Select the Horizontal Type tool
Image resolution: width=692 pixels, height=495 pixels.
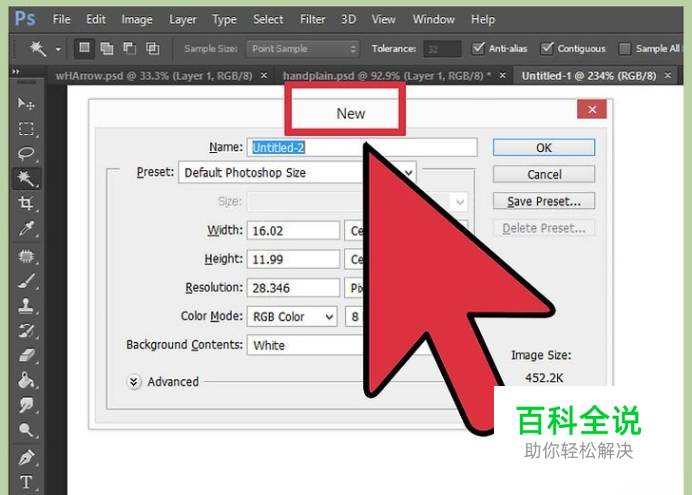click(26, 482)
